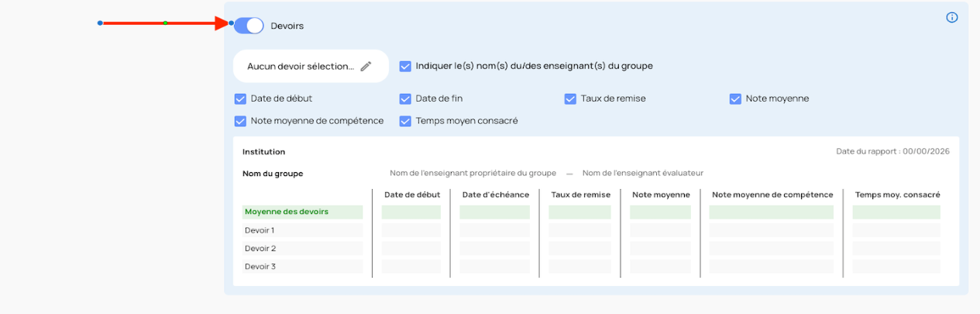Click the pencil edit icon
The height and width of the screenshot is (314, 980).
pyautogui.click(x=366, y=66)
